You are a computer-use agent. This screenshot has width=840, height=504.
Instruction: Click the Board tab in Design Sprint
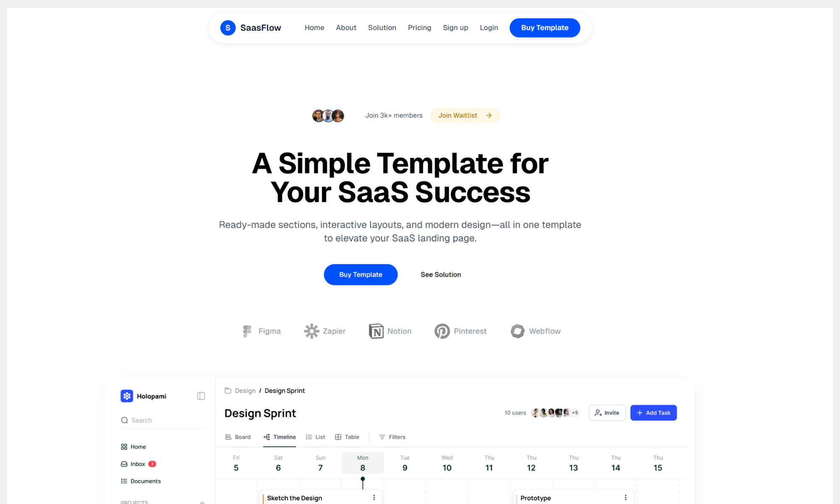click(x=238, y=437)
